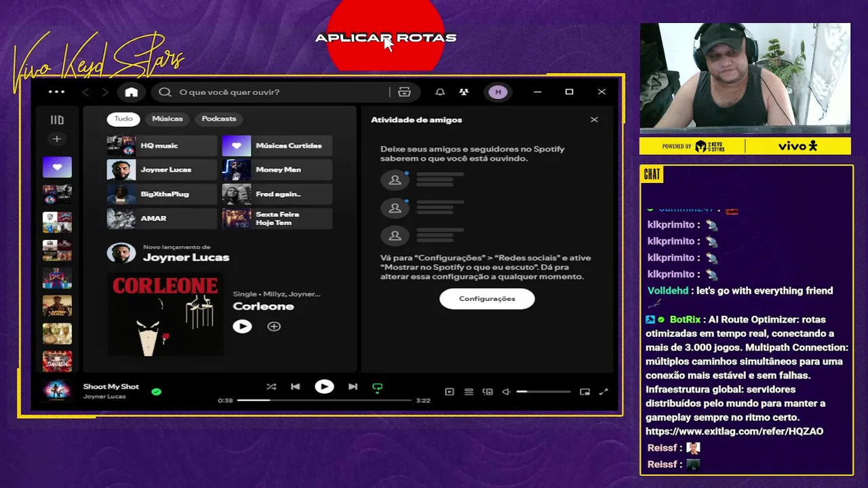The width and height of the screenshot is (868, 488).
Task: Open the 'Sexta Feira Hoje Tem' card
Action: click(x=277, y=218)
